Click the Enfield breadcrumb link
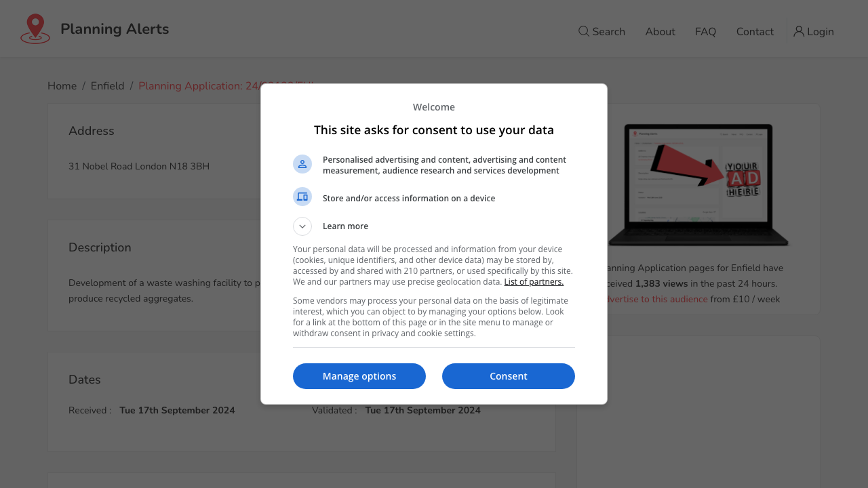Viewport: 868px width, 488px height. pyautogui.click(x=107, y=86)
